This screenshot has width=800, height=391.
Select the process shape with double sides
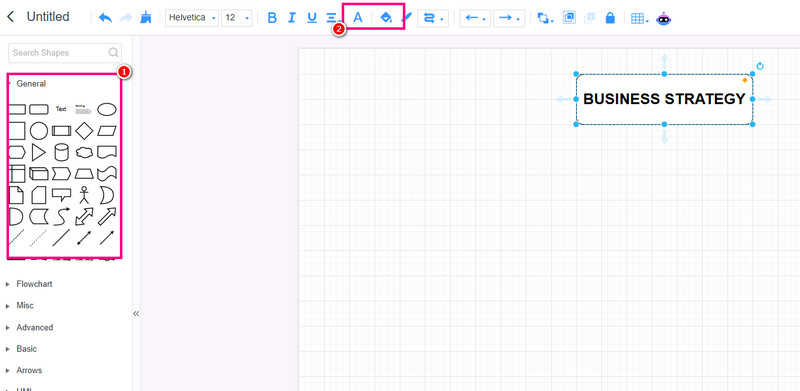(x=62, y=131)
